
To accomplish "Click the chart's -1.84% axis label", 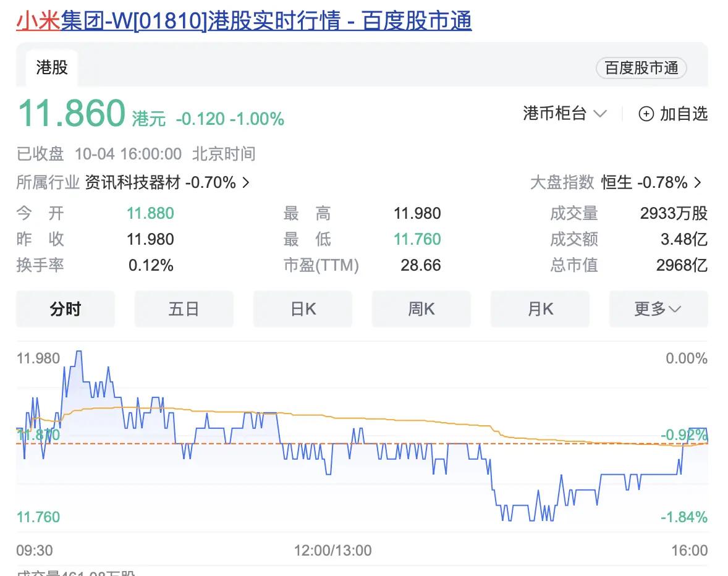I will point(684,517).
